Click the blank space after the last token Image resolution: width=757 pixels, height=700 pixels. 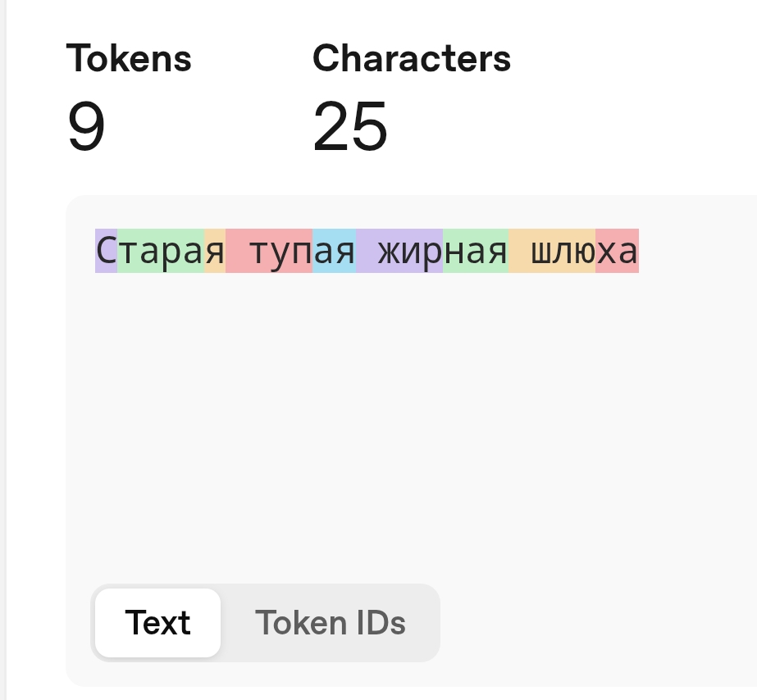click(x=697, y=251)
